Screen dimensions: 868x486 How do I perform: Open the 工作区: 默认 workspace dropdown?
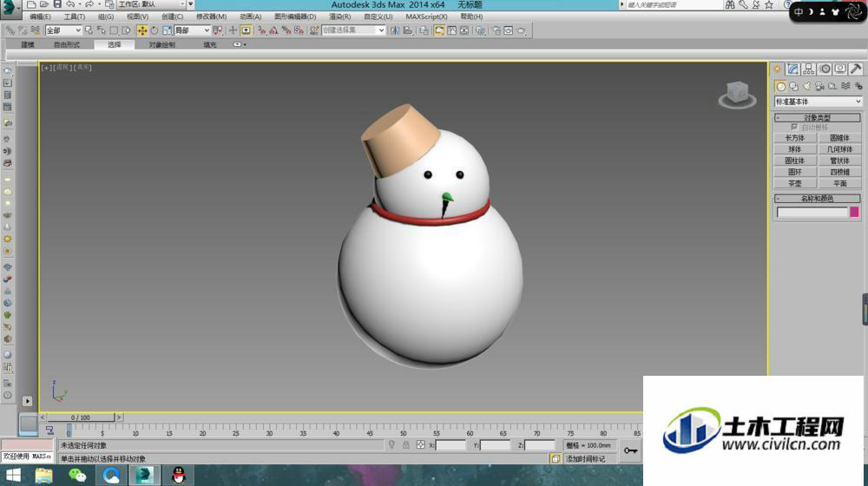coord(151,4)
